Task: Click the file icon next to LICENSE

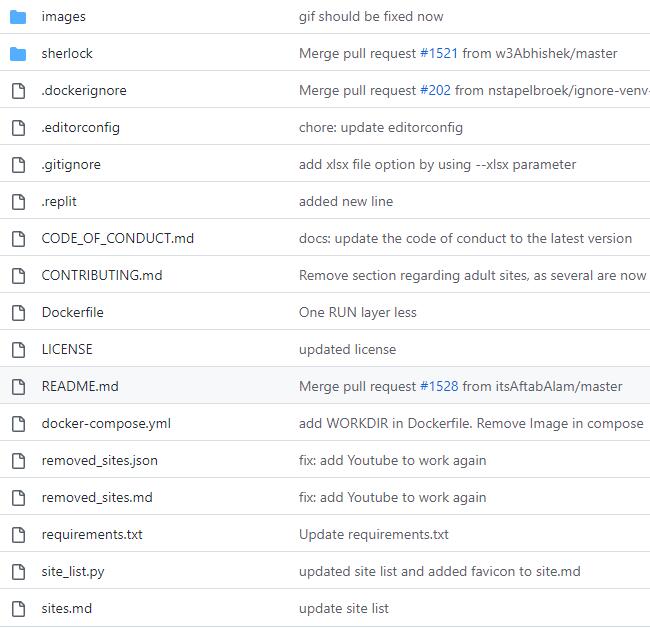Action: pyautogui.click(x=18, y=349)
